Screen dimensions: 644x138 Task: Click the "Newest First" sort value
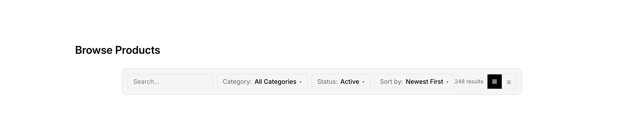tap(424, 82)
